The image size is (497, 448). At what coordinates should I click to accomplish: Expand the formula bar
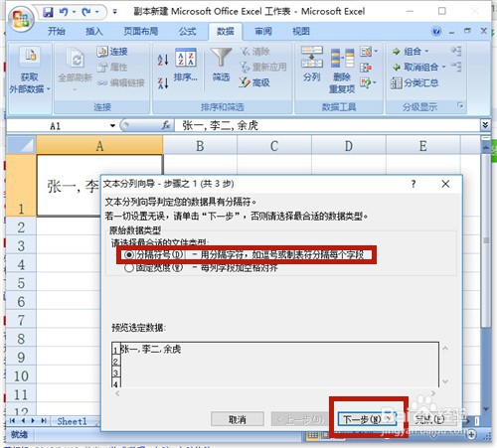pos(485,125)
